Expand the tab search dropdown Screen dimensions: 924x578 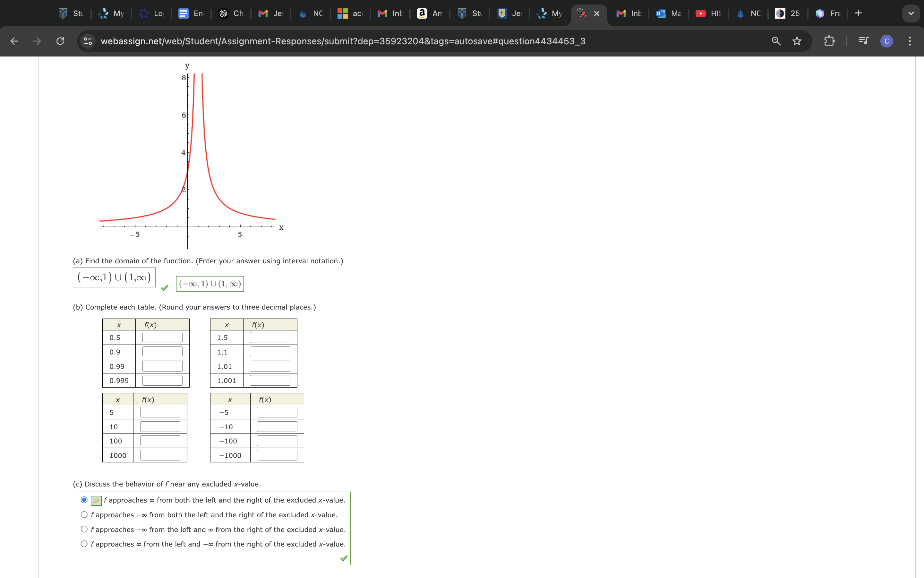(911, 13)
